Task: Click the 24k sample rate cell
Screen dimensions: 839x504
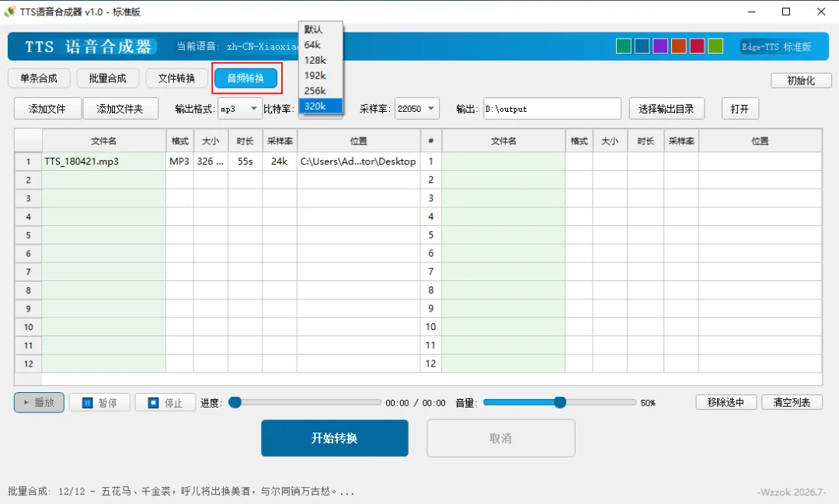Action: click(280, 161)
